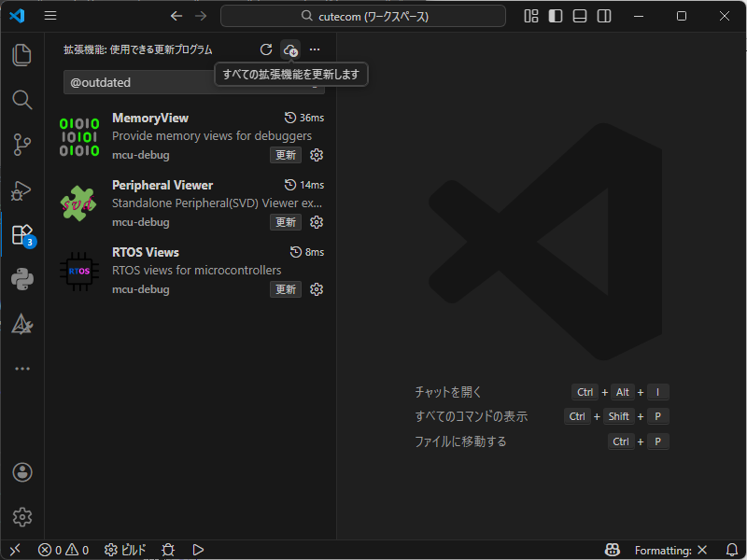The height and width of the screenshot is (560, 747).
Task: Open the CMake tools activity view
Action: coord(21,324)
